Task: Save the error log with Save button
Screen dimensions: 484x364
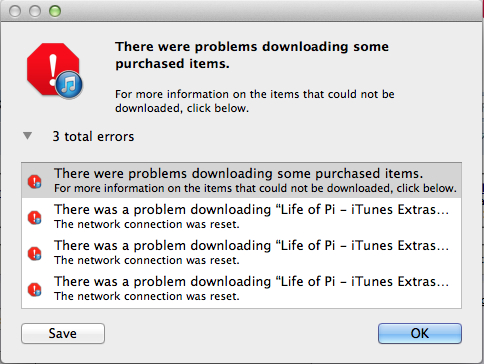Action: click(x=63, y=333)
